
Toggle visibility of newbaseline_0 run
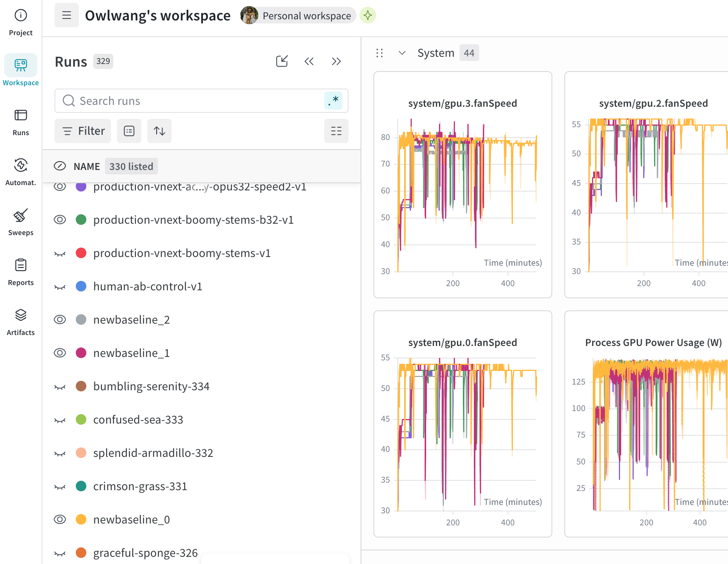pyautogui.click(x=60, y=520)
